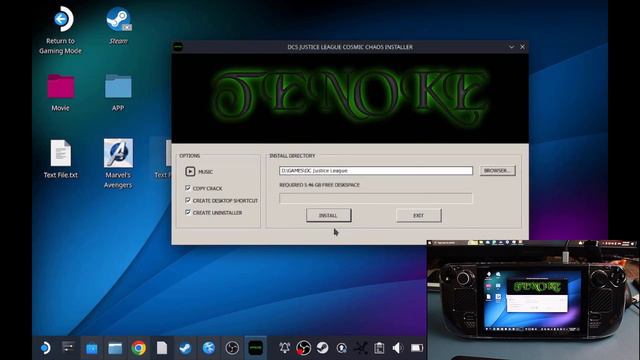Open installer title bar dropdown arrow
Screen dimensions: 640x360
[511, 47]
